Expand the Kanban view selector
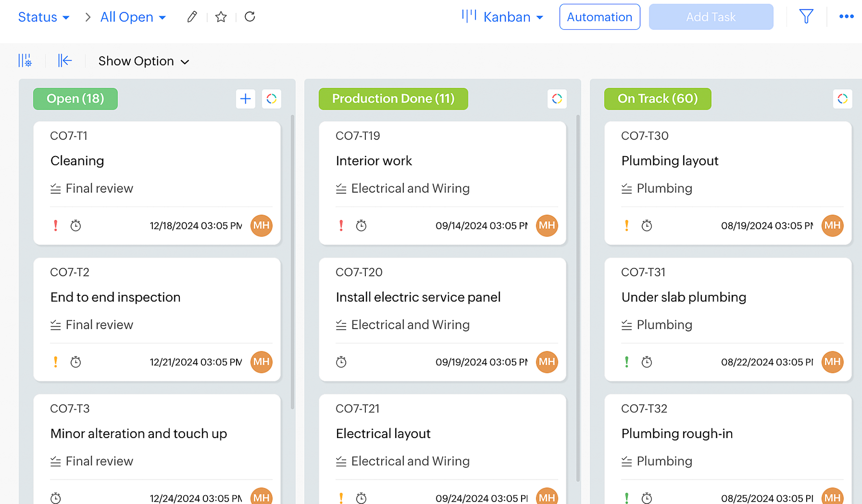 point(503,17)
